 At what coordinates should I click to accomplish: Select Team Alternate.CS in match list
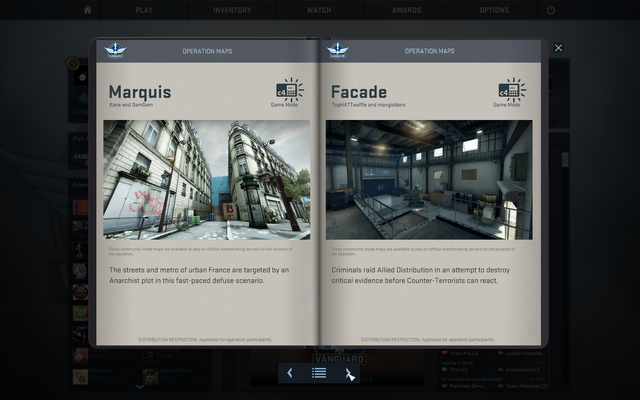[524, 386]
